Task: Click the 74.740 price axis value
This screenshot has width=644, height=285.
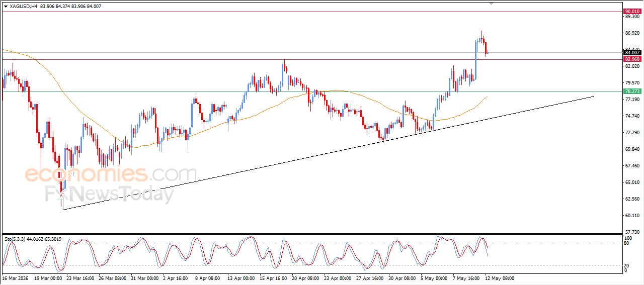Action: 632,116
